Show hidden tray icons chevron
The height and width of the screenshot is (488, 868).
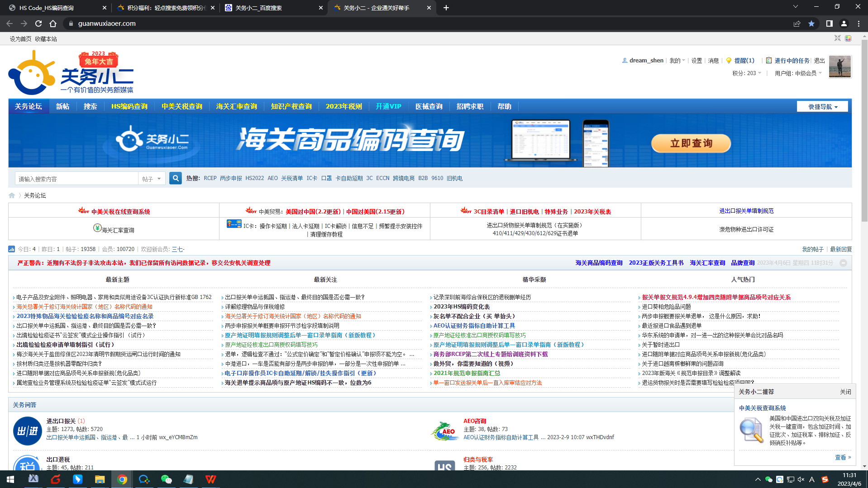pos(758,479)
